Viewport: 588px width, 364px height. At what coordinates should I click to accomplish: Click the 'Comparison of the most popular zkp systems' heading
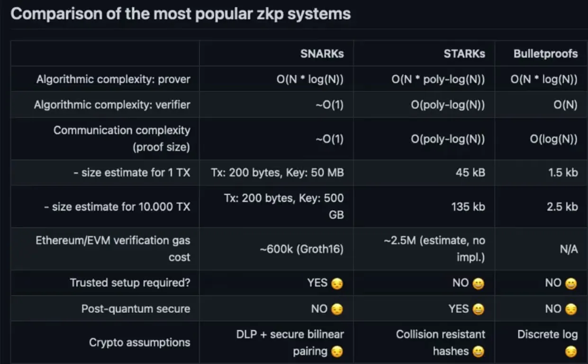click(181, 13)
